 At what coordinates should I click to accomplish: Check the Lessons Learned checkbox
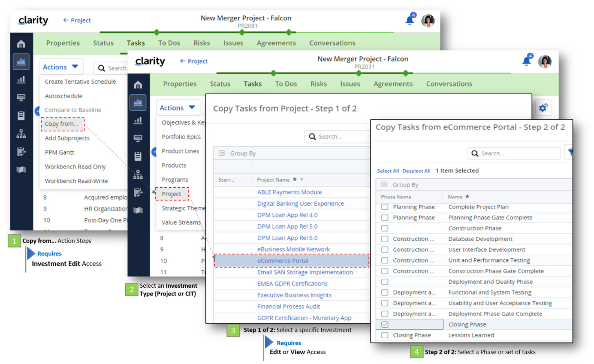[385, 335]
